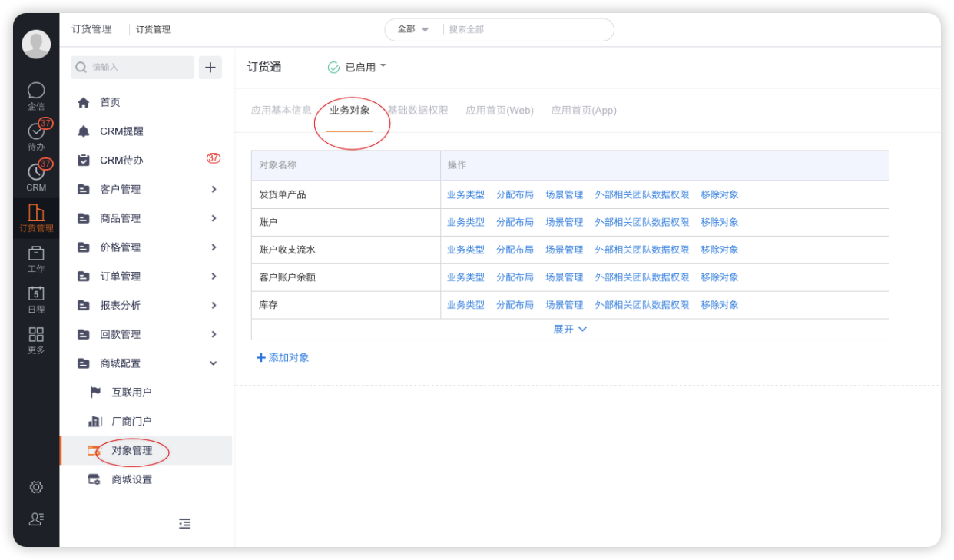The image size is (954, 560).
Task: Open the 待办 checkmark icon
Action: click(36, 131)
